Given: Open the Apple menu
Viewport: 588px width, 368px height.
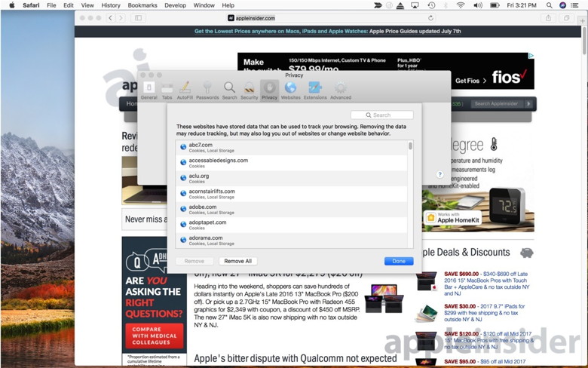Looking at the screenshot, I should [11, 5].
